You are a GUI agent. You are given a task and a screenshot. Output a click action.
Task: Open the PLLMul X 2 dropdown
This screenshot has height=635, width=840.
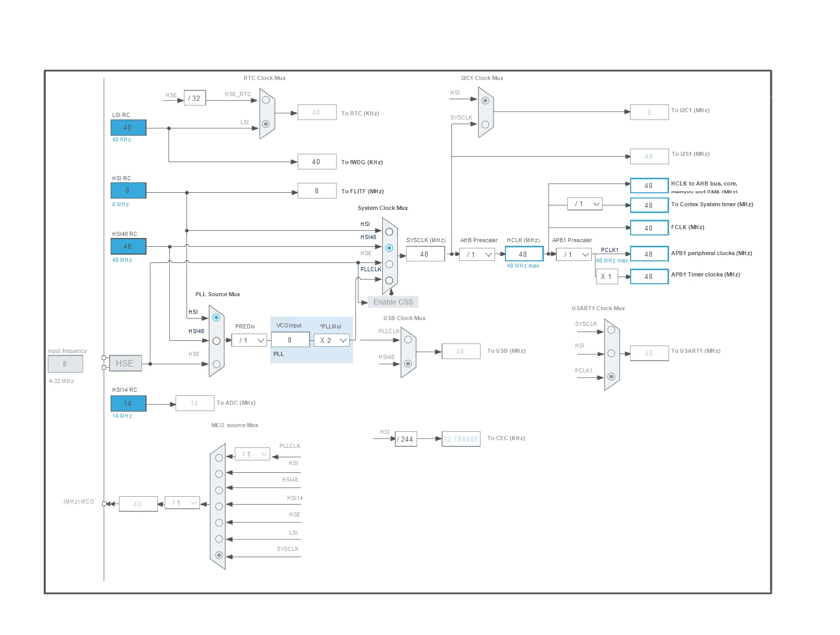pos(331,340)
